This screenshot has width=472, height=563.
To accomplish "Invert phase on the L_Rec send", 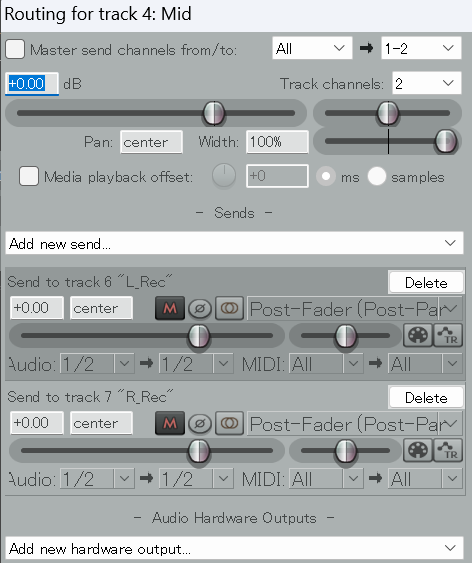I will point(200,308).
